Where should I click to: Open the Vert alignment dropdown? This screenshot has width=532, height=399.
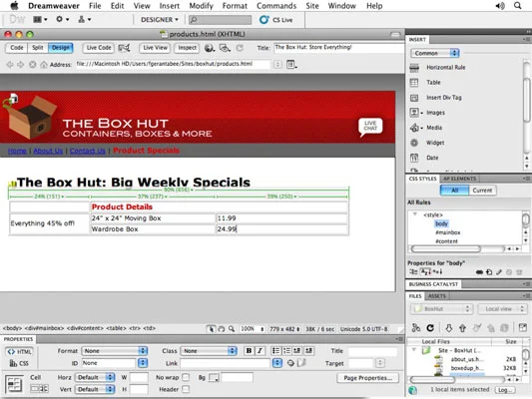(x=96, y=389)
